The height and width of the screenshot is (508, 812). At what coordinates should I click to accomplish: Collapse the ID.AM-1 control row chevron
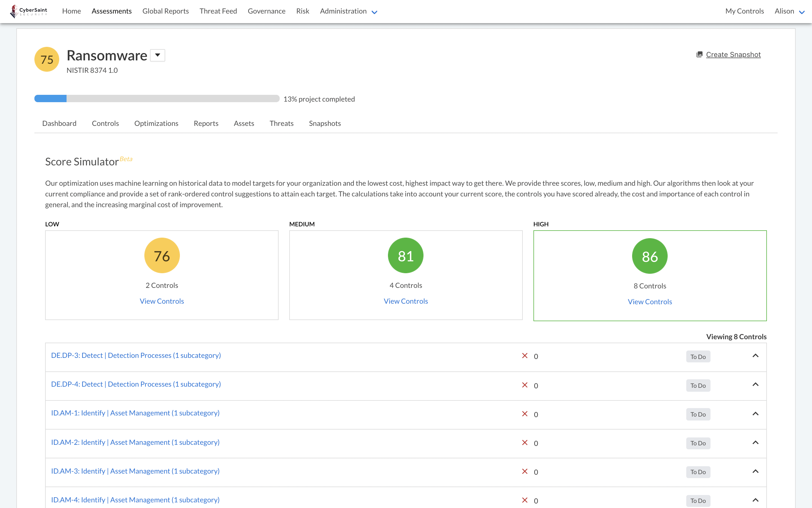click(x=755, y=414)
